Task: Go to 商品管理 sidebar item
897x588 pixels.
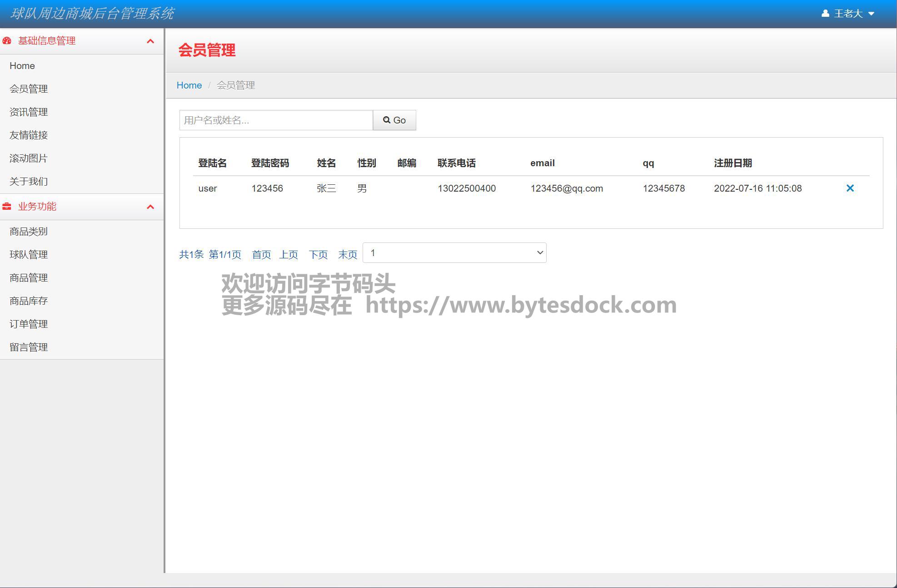Action: (x=29, y=278)
